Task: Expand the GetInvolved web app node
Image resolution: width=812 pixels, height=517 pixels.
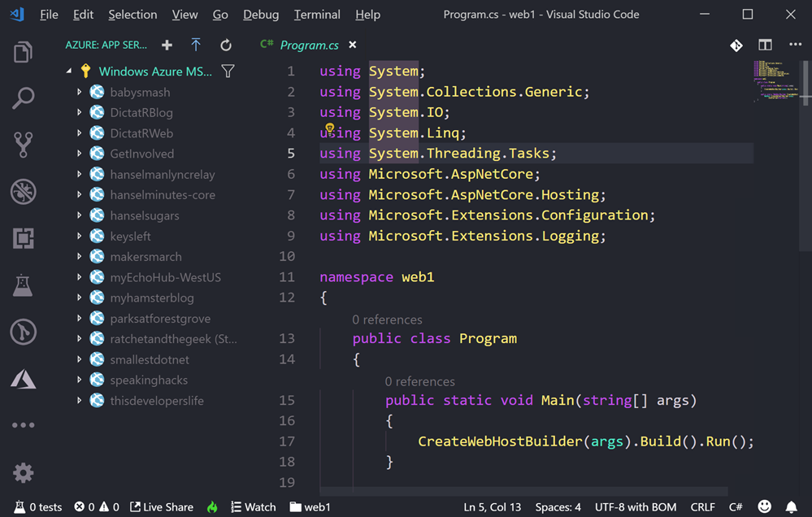Action: pos(79,154)
